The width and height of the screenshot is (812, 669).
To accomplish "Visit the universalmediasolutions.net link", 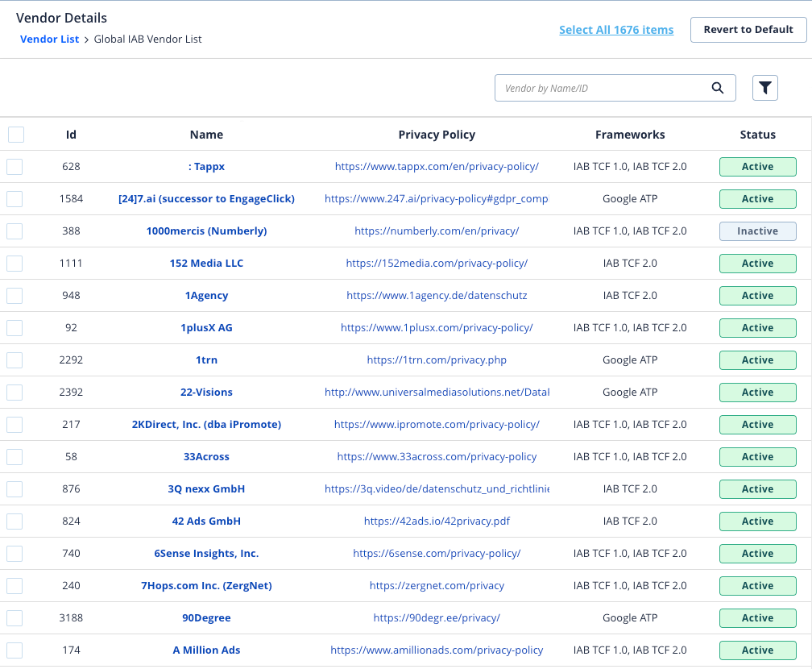I will pyautogui.click(x=437, y=393).
